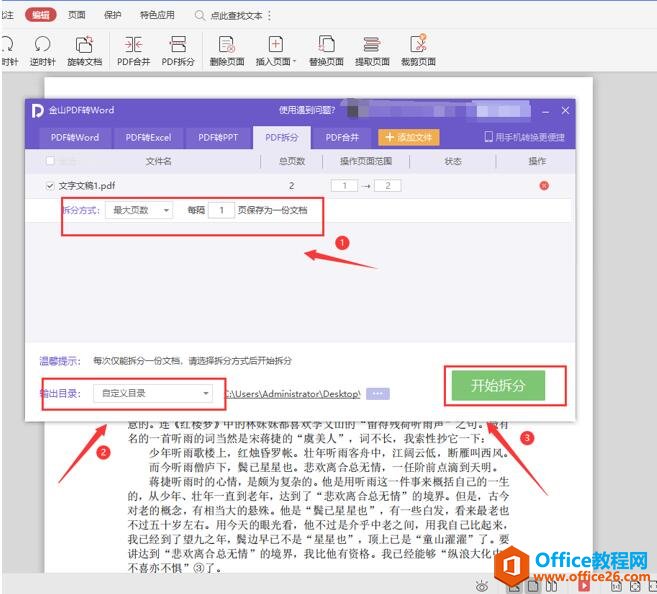Open the Insert Page tool
The width and height of the screenshot is (657, 594).
(x=275, y=51)
